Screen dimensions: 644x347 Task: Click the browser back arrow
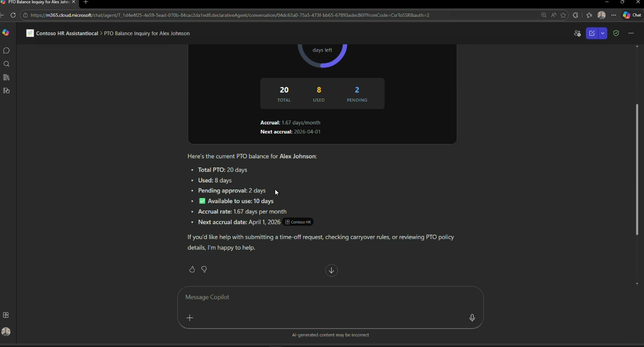[2, 15]
